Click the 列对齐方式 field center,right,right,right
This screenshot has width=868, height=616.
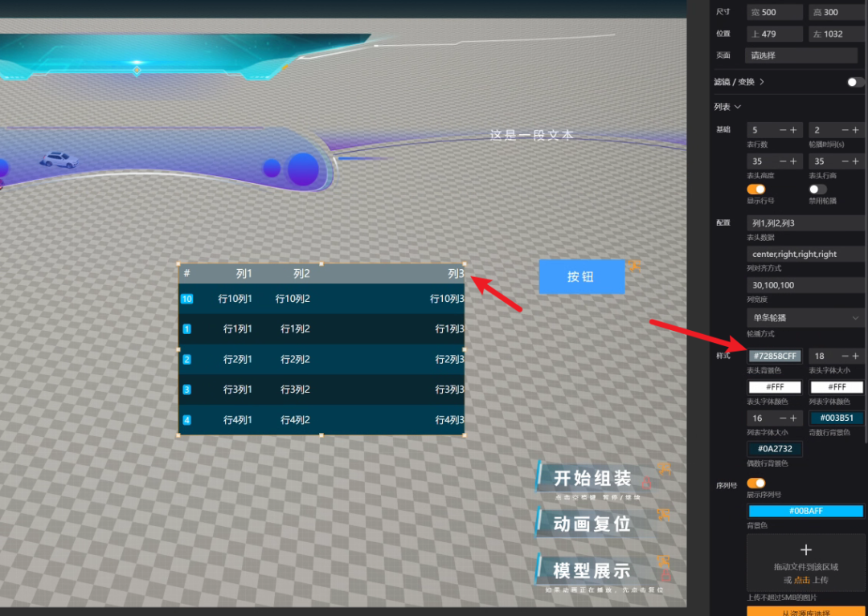pyautogui.click(x=805, y=254)
